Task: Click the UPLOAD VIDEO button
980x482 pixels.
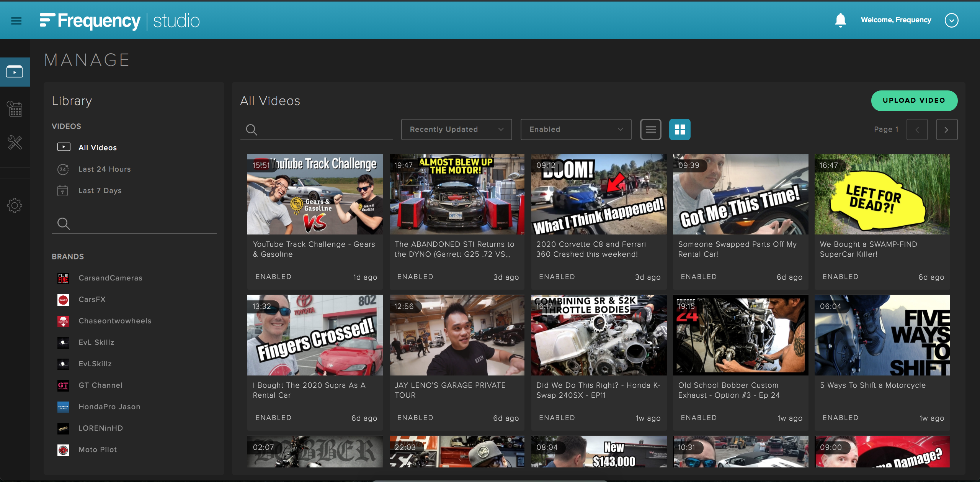Action: pyautogui.click(x=914, y=100)
